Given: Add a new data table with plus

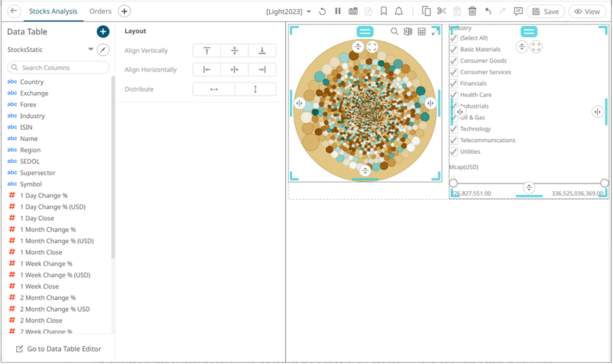Looking at the screenshot, I should pyautogui.click(x=103, y=32).
